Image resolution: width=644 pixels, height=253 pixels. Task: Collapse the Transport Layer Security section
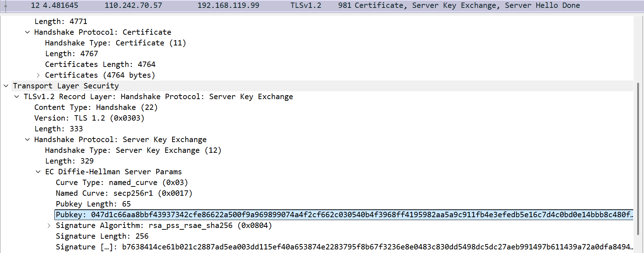tap(6, 86)
